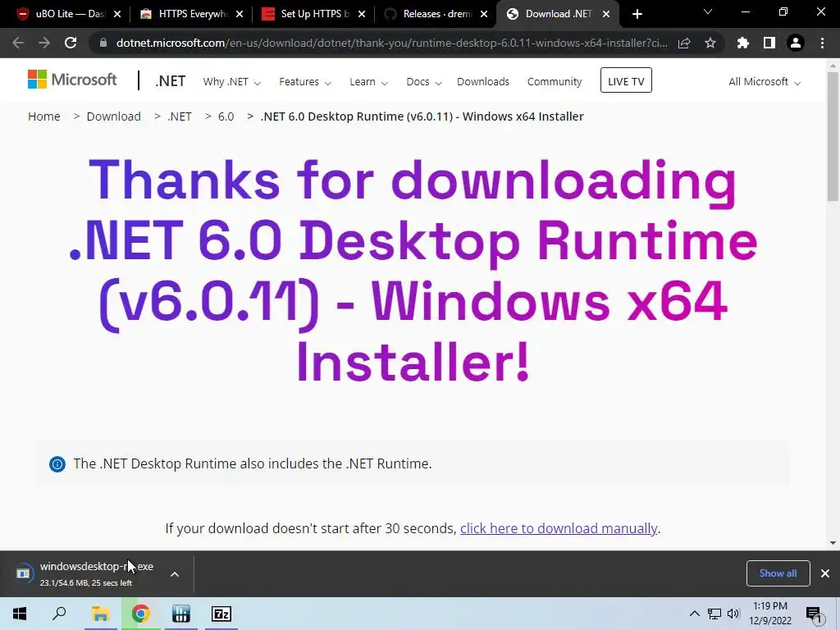Expand the Learn menu
Image resolution: width=840 pixels, height=630 pixels.
[x=368, y=82]
